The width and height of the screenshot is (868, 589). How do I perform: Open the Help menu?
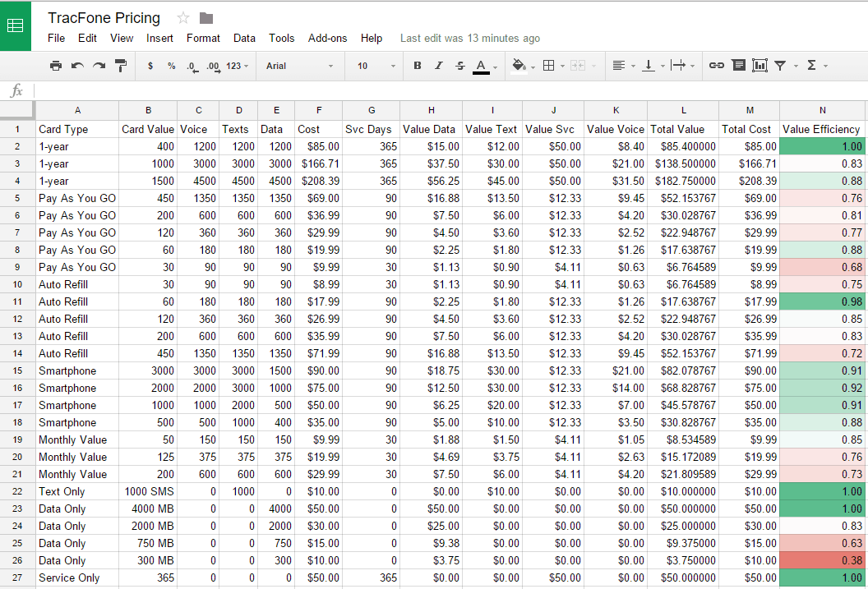(x=372, y=38)
